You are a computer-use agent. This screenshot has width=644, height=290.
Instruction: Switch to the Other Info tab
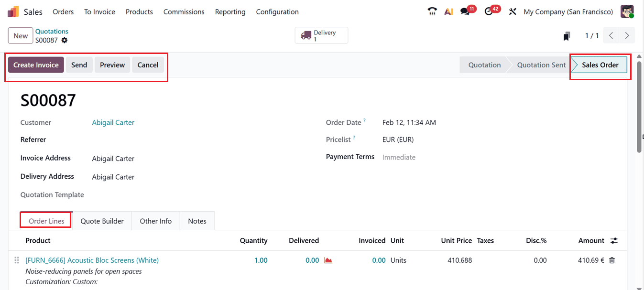click(155, 221)
